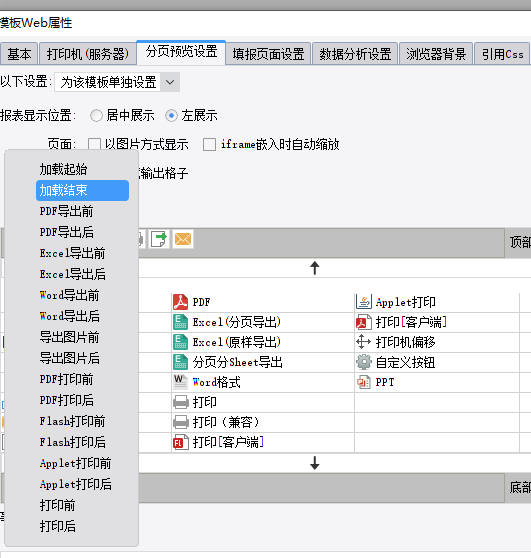Click Excel(分页导出) label
Screen dimensions: 531x558
[x=237, y=322]
